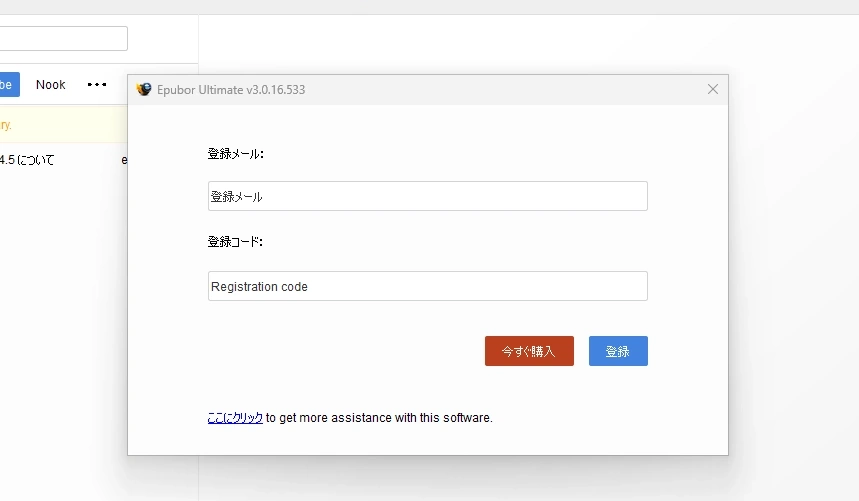Click the blue 登録 button
Screen dimensions: 859x501
point(618,351)
